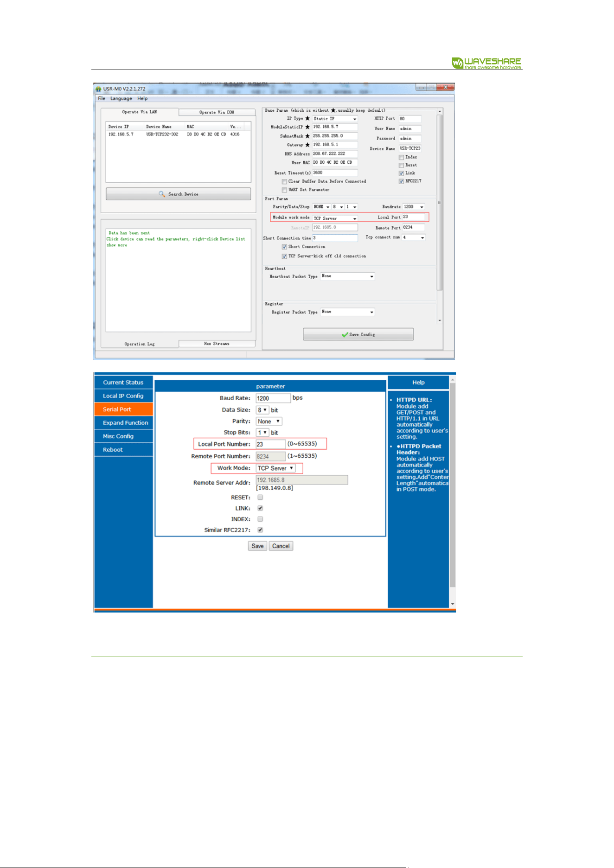The width and height of the screenshot is (614, 868).
Task: Click the Waveshare logo in page header
Action: point(487,63)
